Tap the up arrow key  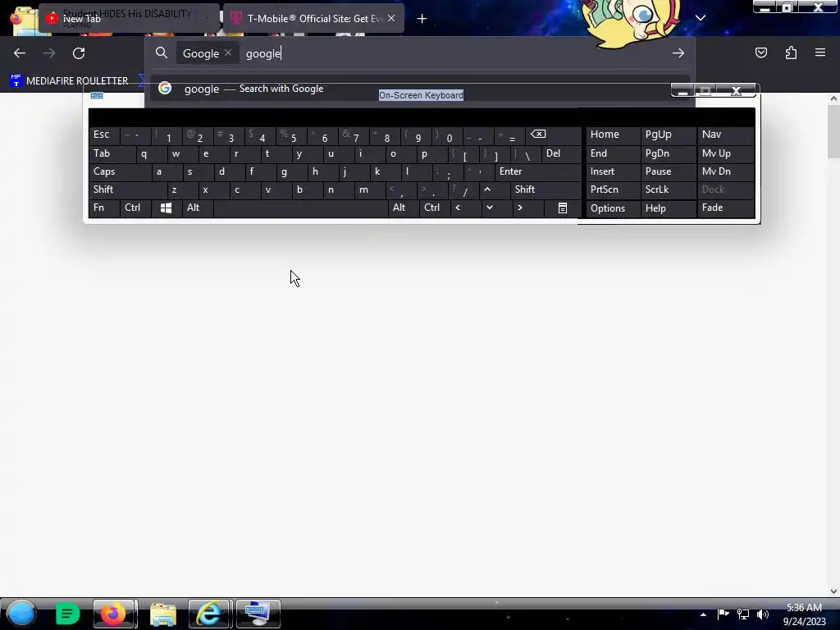[x=494, y=189]
